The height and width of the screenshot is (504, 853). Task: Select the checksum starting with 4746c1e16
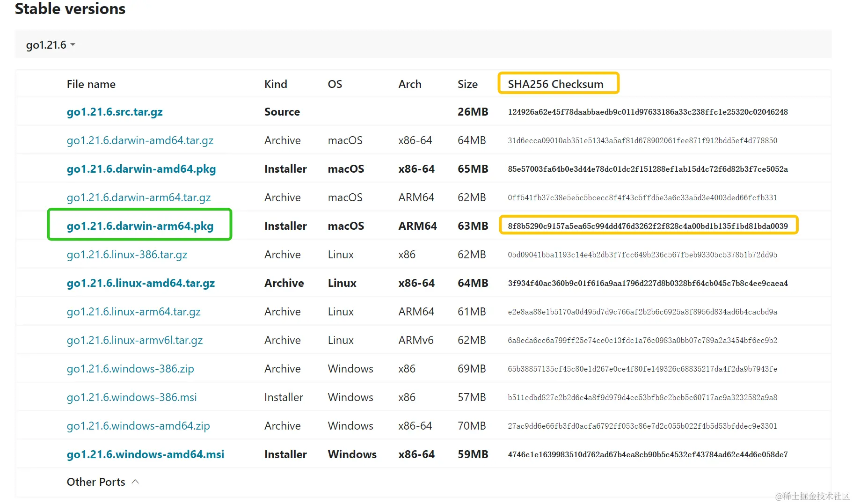[648, 454]
